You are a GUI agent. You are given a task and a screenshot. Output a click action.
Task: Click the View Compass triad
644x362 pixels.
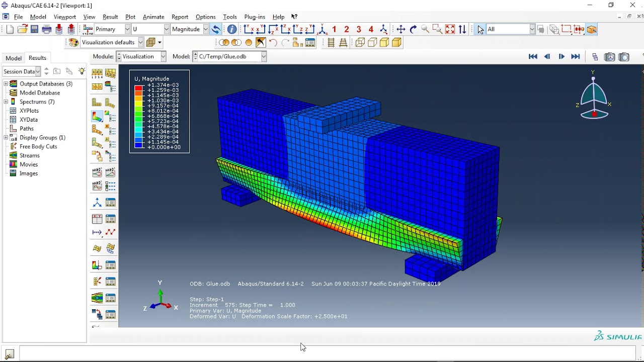coord(594,95)
